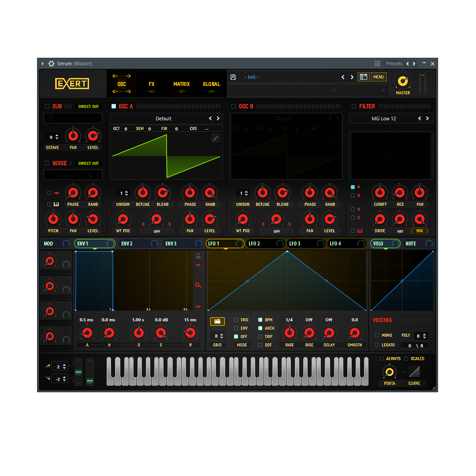Open the LFO folder icon button
The image size is (476, 476).
coord(217,322)
